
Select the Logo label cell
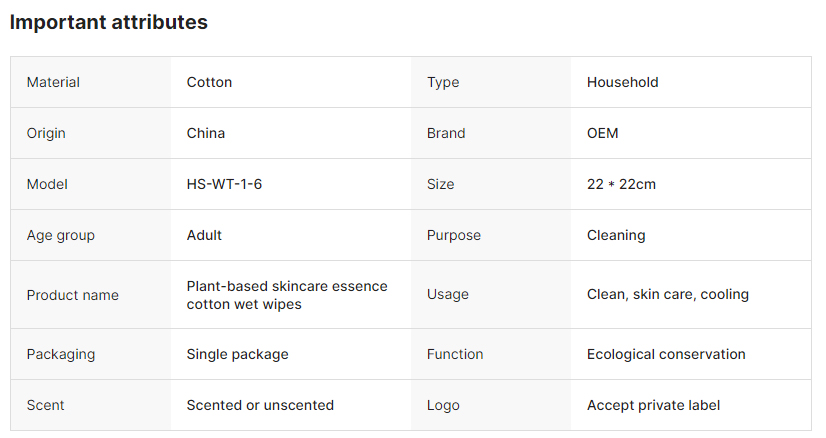coord(443,405)
